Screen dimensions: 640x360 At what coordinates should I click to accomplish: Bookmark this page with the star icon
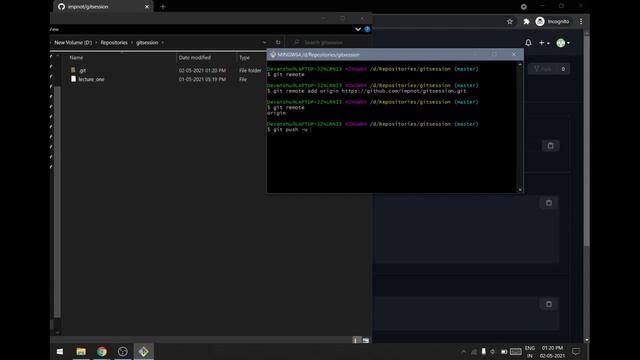click(x=510, y=22)
